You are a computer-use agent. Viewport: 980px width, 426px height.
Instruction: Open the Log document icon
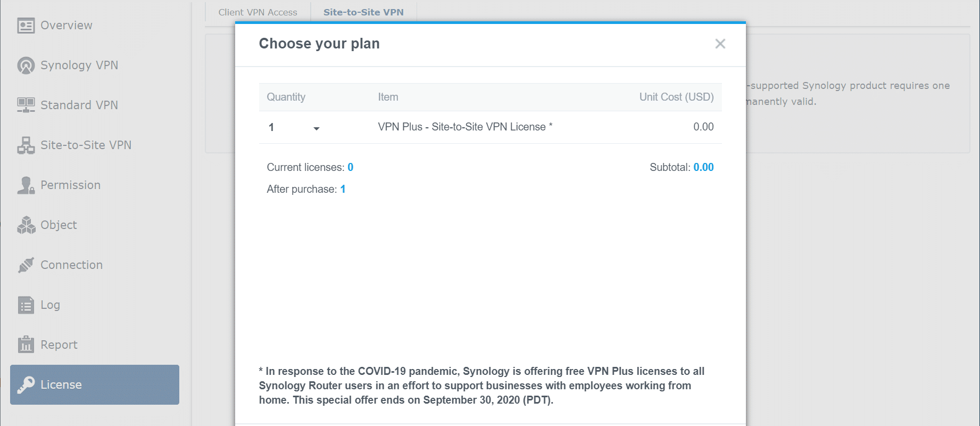[x=26, y=305]
